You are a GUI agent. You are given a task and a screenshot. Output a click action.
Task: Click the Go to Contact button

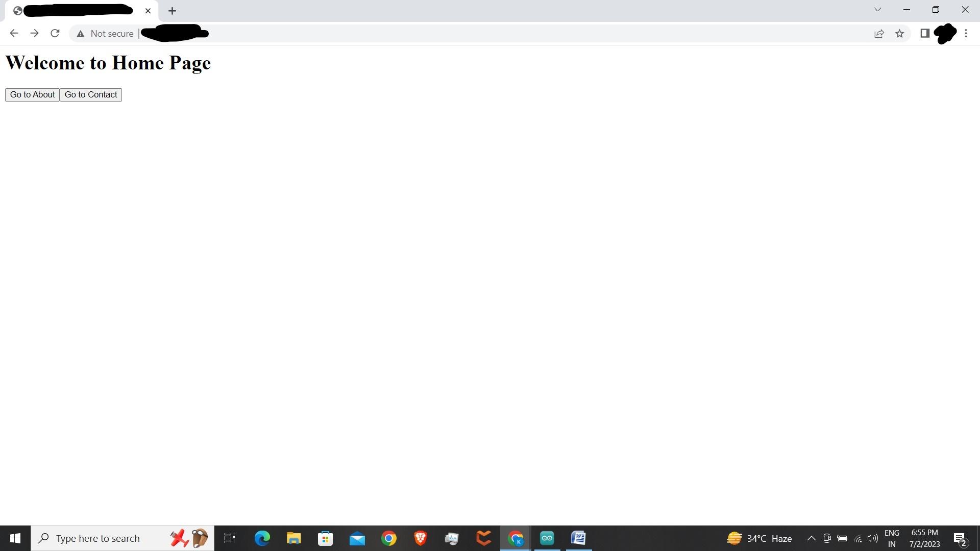pyautogui.click(x=91, y=95)
